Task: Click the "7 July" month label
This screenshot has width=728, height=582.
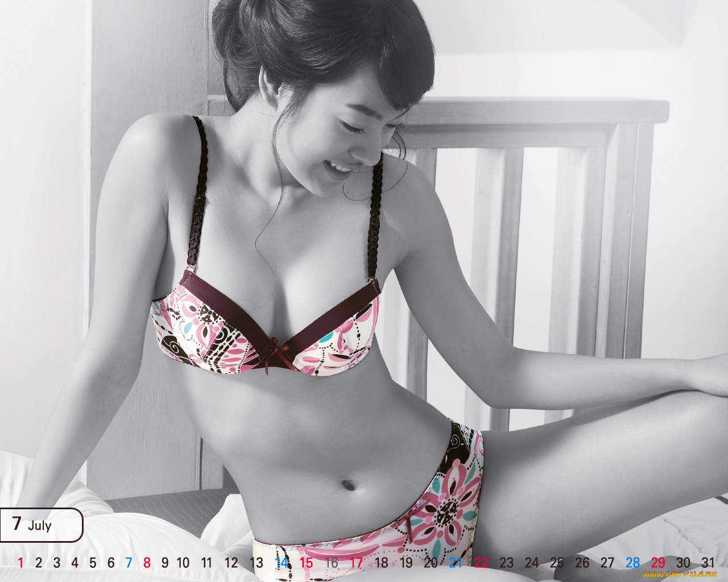Action: point(33,524)
